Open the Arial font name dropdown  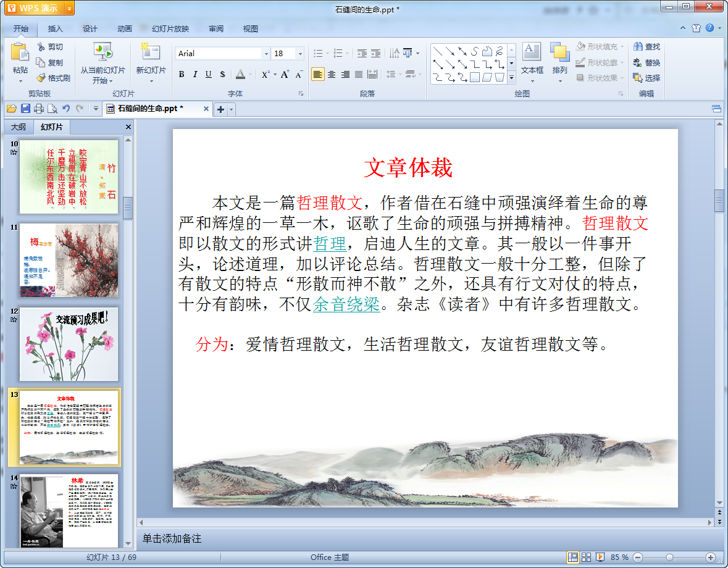tap(266, 53)
